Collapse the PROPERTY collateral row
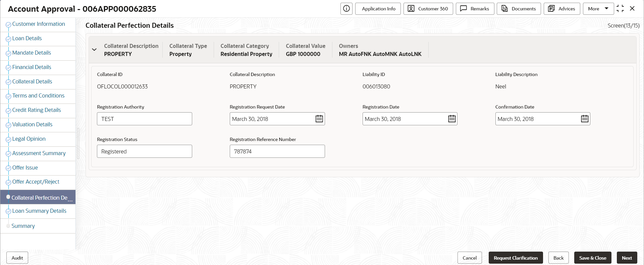The image size is (644, 265). 94,50
